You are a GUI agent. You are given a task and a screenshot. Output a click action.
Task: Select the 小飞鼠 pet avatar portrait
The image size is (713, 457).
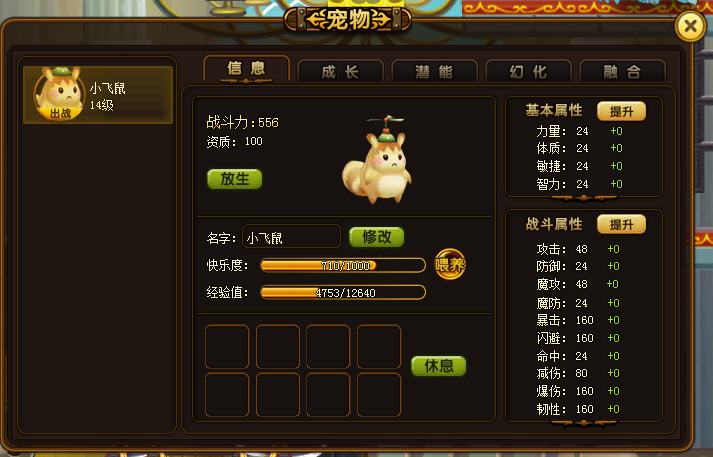60,94
